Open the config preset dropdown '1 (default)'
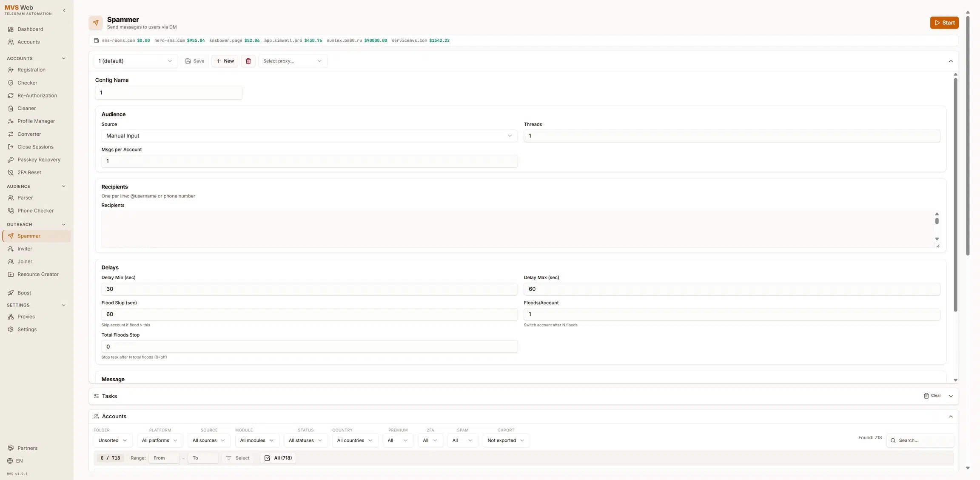 point(135,61)
